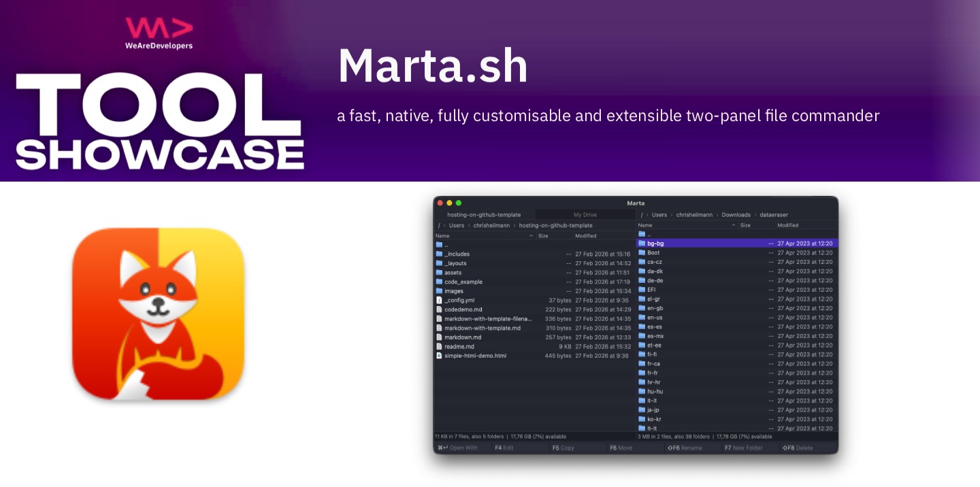Viewport: 980px width, 487px height.
Task: Click the simple-html-demo.html file icon
Action: click(x=439, y=356)
